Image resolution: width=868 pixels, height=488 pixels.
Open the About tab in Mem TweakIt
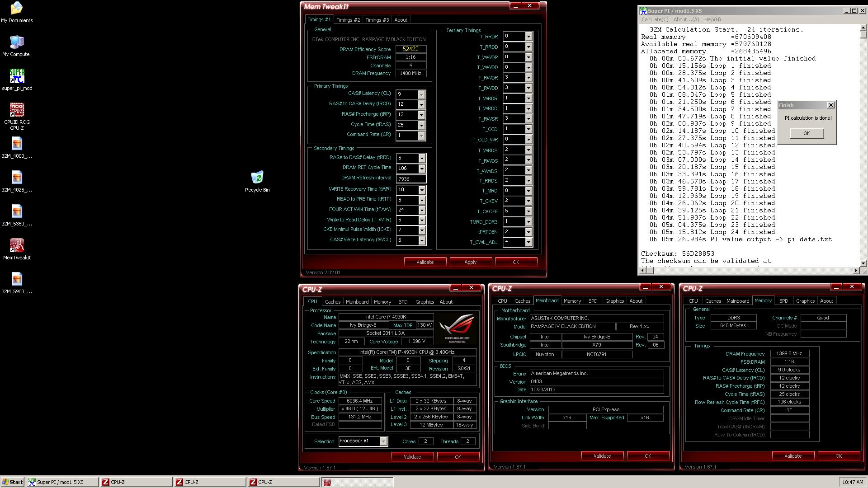[401, 20]
